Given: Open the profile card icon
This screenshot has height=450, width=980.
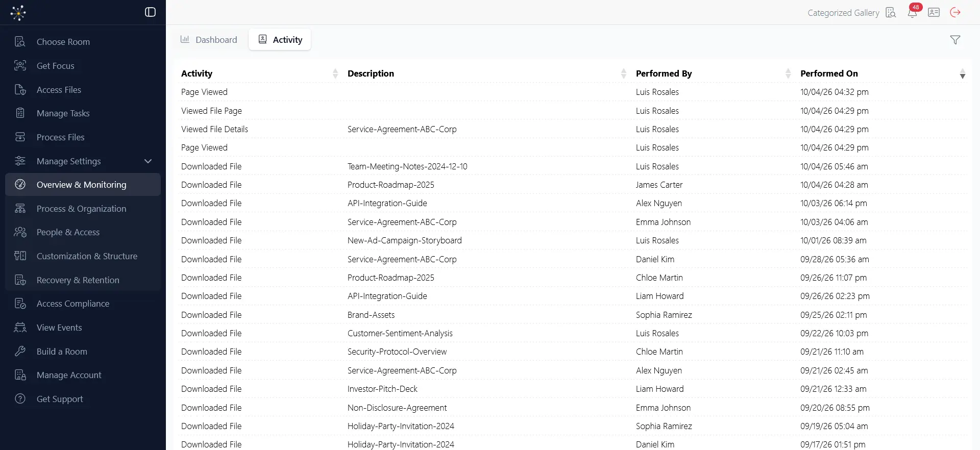Looking at the screenshot, I should [934, 12].
